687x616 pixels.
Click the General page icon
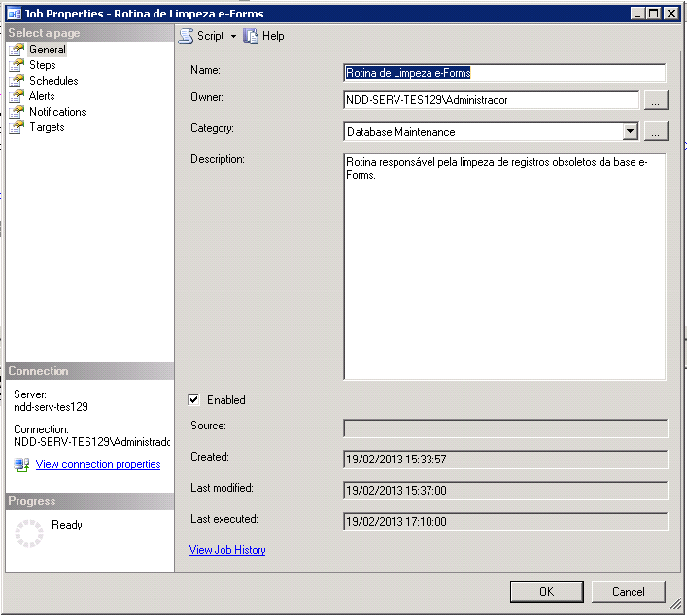click(x=17, y=50)
